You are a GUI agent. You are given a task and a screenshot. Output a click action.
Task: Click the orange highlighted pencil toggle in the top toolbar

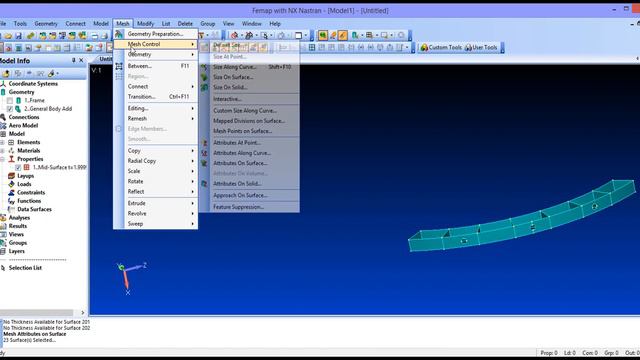click(342, 36)
